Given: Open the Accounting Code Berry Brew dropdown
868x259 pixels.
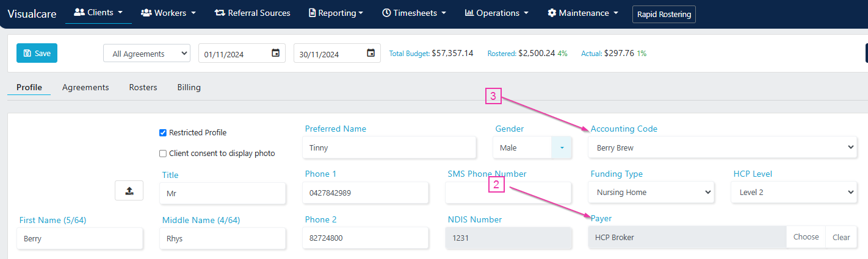Looking at the screenshot, I should (723, 147).
